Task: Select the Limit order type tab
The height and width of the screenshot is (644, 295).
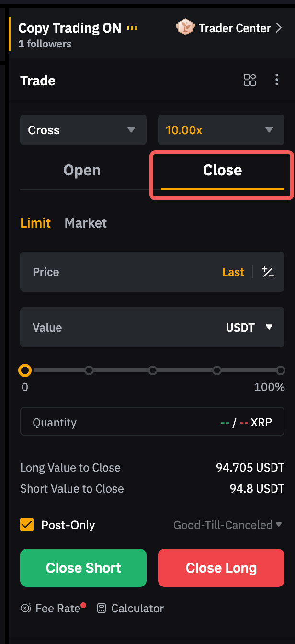Action: (35, 223)
